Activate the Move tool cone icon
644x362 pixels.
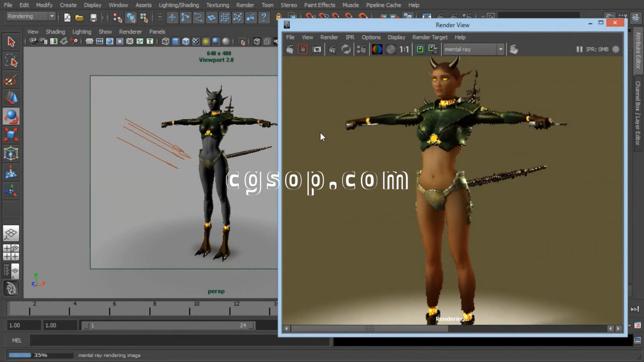coord(11,98)
